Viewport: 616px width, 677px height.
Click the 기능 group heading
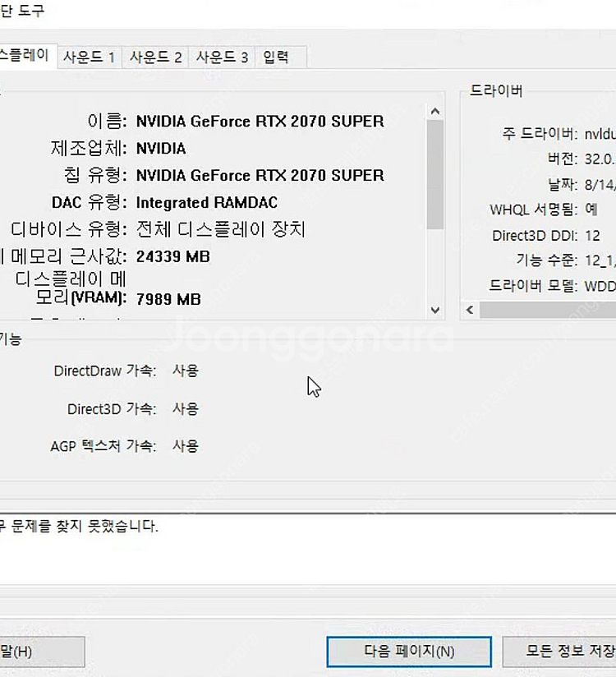point(11,339)
